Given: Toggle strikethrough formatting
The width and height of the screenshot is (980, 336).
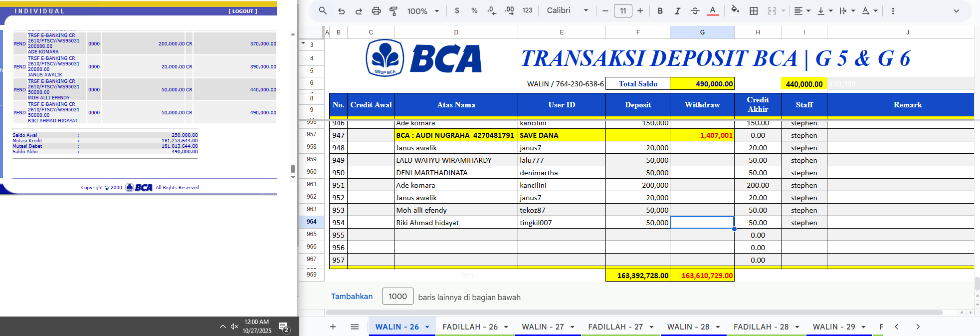Looking at the screenshot, I should (695, 10).
